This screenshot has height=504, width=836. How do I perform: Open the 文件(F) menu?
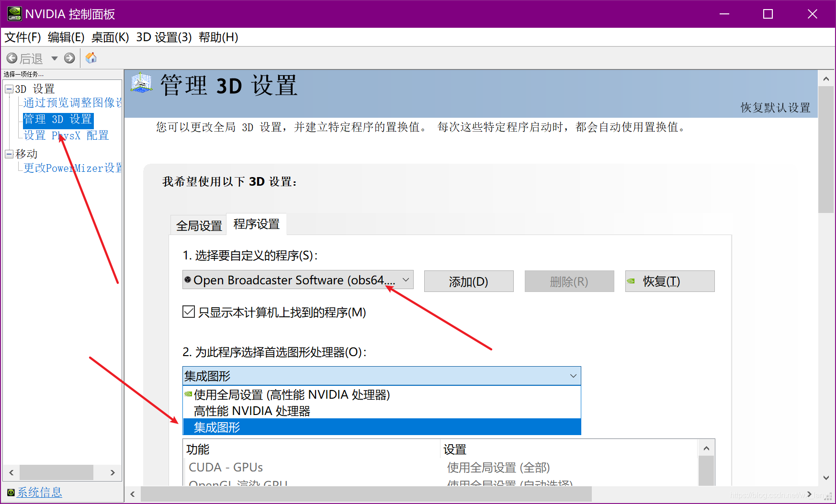[x=23, y=37]
